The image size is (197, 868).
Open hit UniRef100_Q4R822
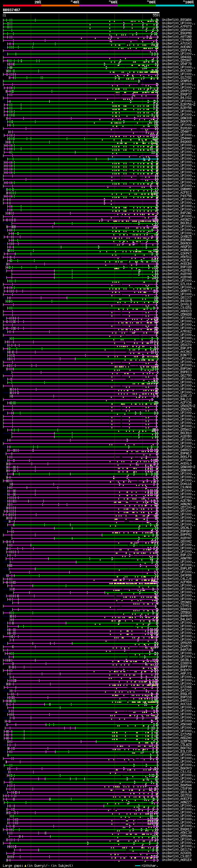(x=177, y=450)
